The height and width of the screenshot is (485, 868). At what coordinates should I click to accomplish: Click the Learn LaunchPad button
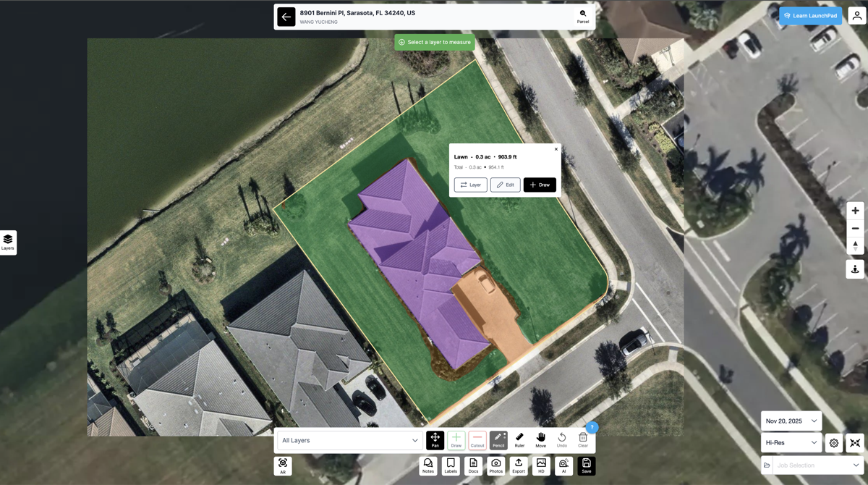click(x=810, y=16)
